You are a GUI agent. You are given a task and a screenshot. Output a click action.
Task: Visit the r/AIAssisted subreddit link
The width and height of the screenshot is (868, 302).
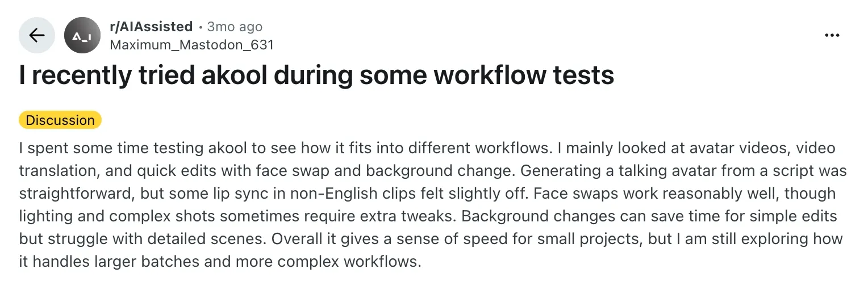151,27
